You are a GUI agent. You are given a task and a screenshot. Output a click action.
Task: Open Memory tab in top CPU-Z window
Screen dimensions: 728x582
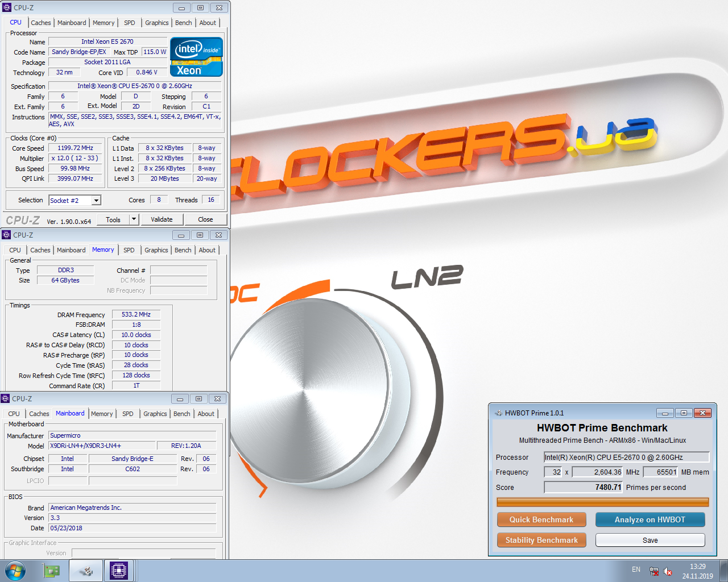point(104,23)
